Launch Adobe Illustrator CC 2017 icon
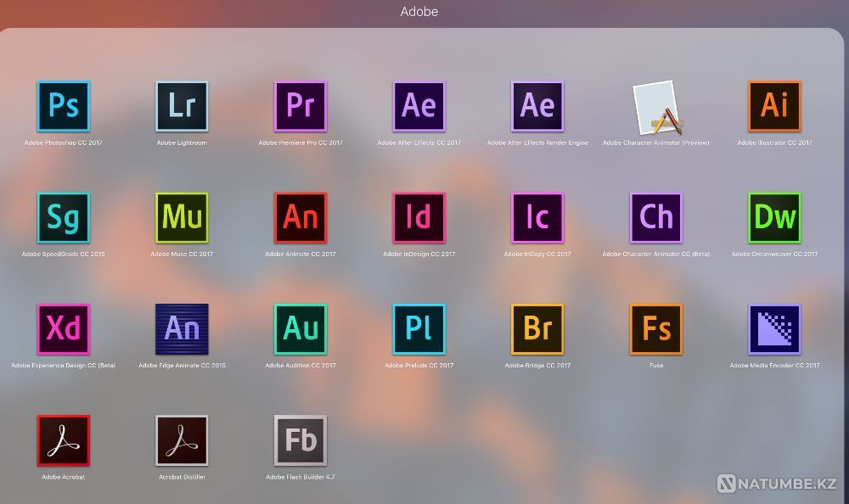This screenshot has width=849, height=504. coord(775,106)
